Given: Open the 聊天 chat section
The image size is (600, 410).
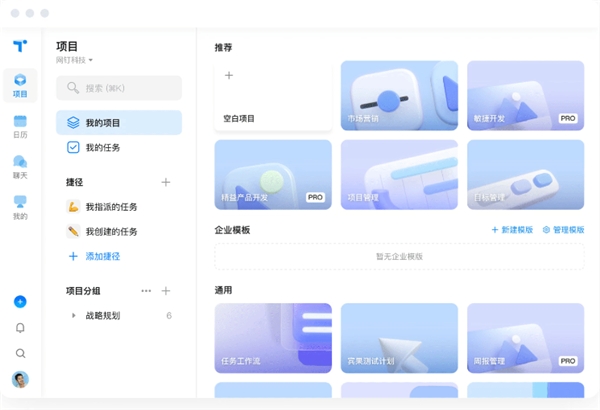Looking at the screenshot, I should 20,167.
